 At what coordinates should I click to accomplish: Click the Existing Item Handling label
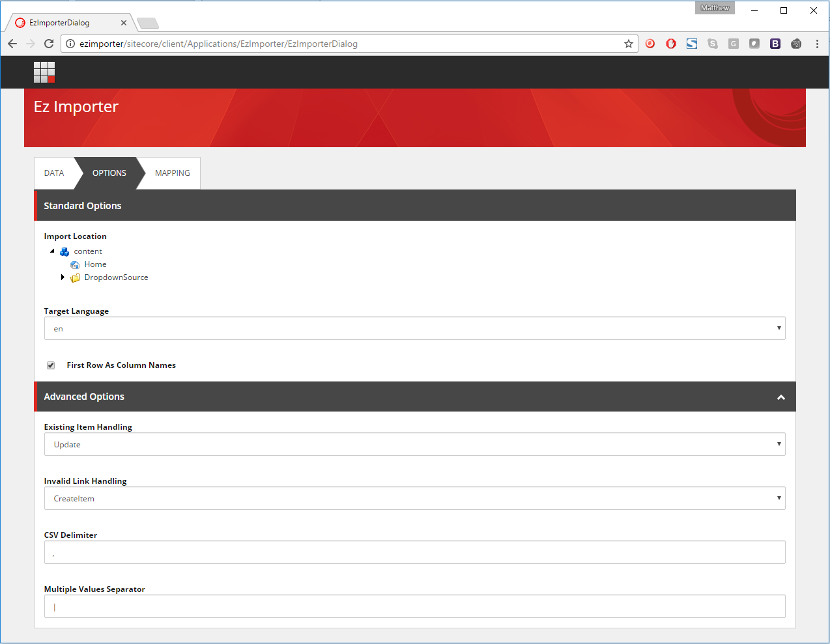click(88, 427)
